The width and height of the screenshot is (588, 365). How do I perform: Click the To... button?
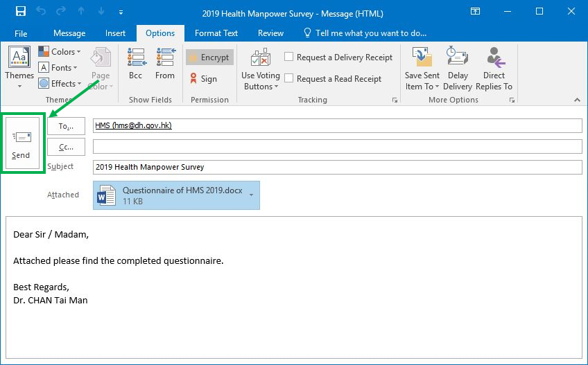(66, 126)
